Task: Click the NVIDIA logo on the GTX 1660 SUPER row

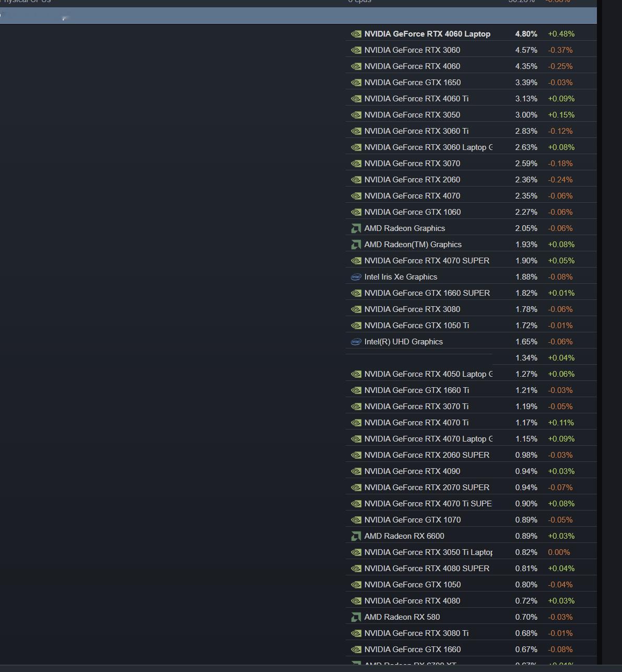Action: point(356,293)
